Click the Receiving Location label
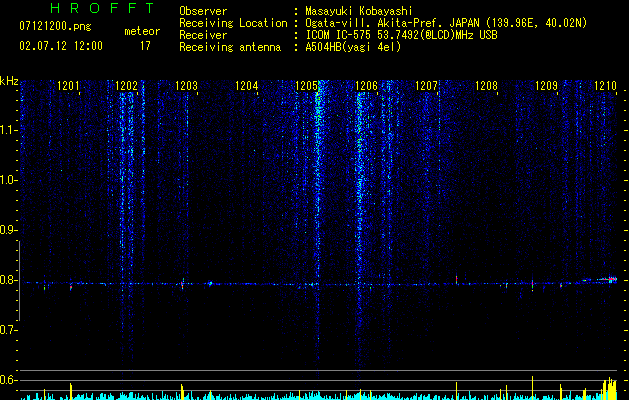The image size is (629, 400). click(233, 23)
